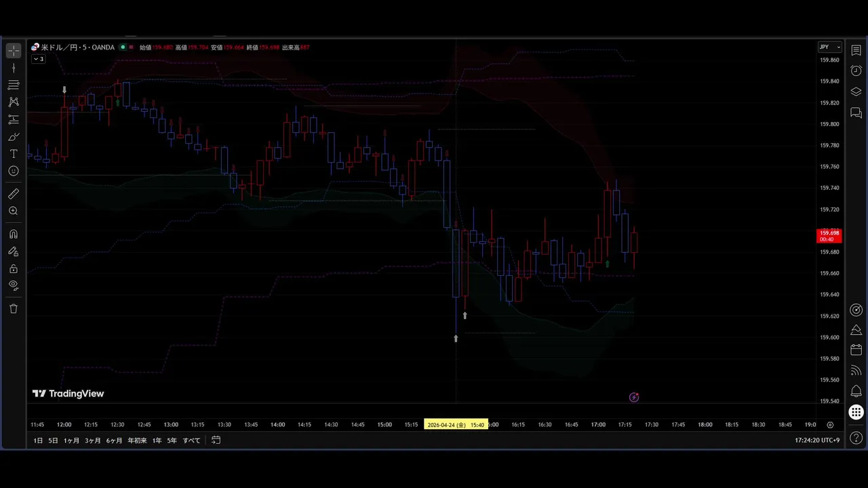The height and width of the screenshot is (488, 868).
Task: Open the white apps grid button
Action: point(856,412)
